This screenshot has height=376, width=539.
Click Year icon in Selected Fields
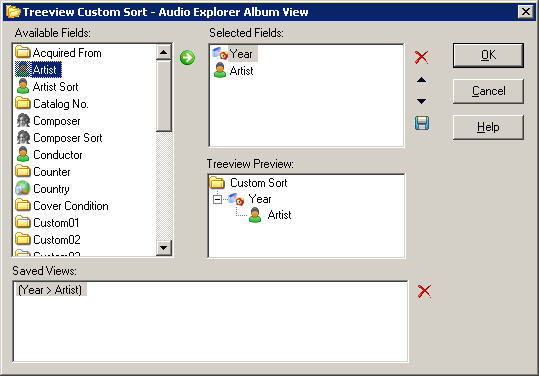pos(220,54)
